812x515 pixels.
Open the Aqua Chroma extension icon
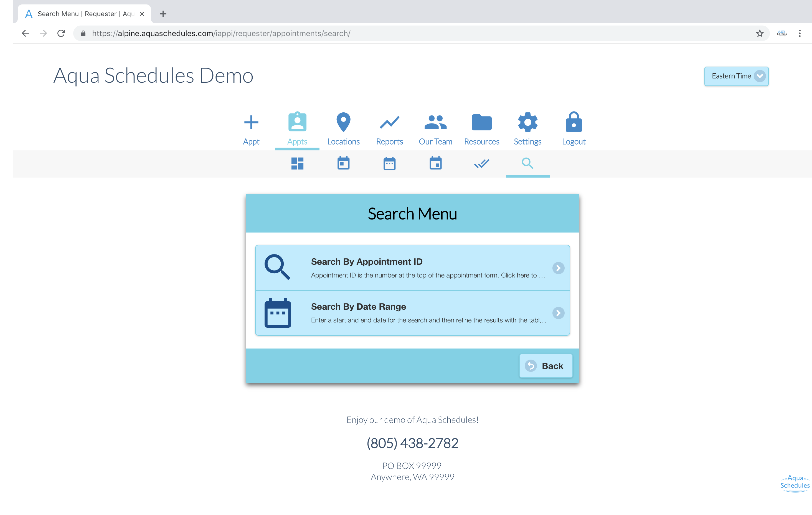(782, 33)
